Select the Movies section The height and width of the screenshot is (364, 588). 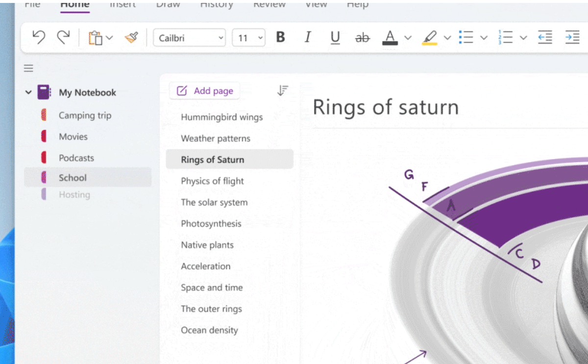tap(73, 137)
